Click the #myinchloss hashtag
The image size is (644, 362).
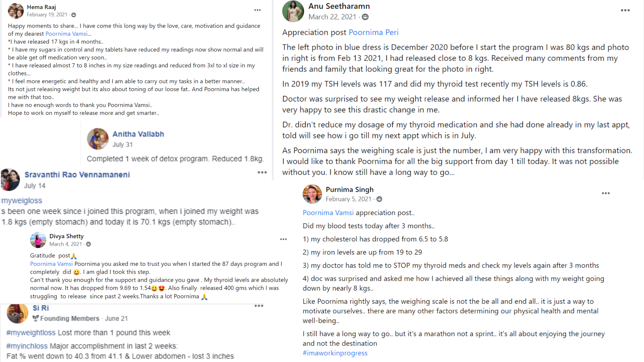(27, 346)
